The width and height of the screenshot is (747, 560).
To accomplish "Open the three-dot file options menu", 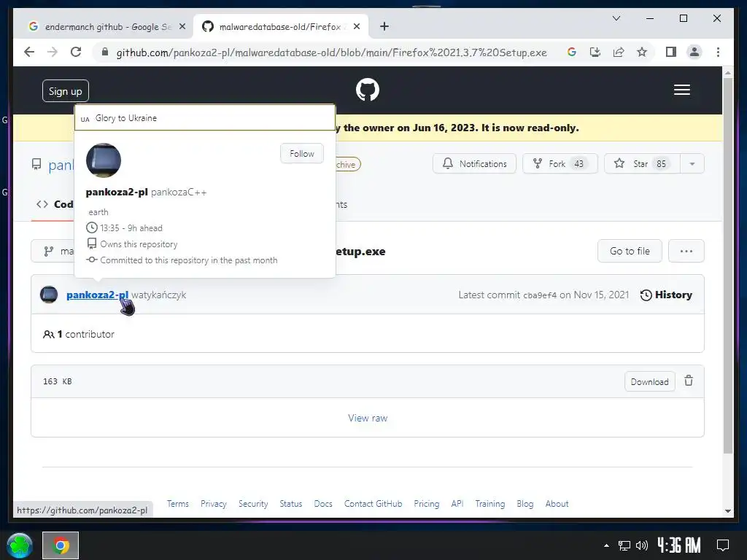I will pos(686,251).
